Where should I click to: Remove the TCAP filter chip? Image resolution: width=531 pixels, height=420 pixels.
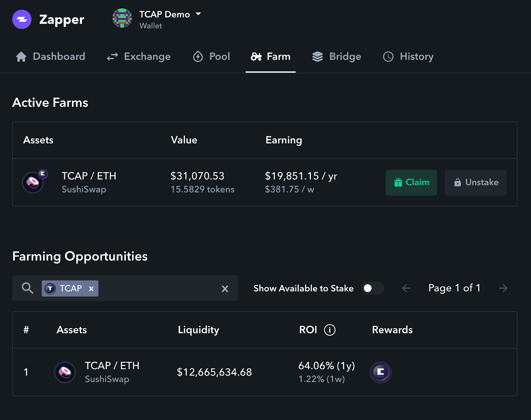(x=91, y=289)
